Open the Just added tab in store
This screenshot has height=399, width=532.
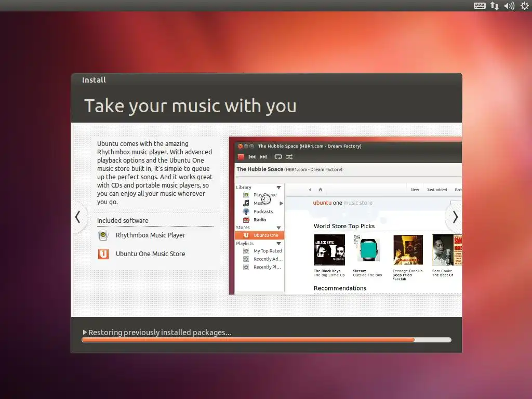click(436, 190)
